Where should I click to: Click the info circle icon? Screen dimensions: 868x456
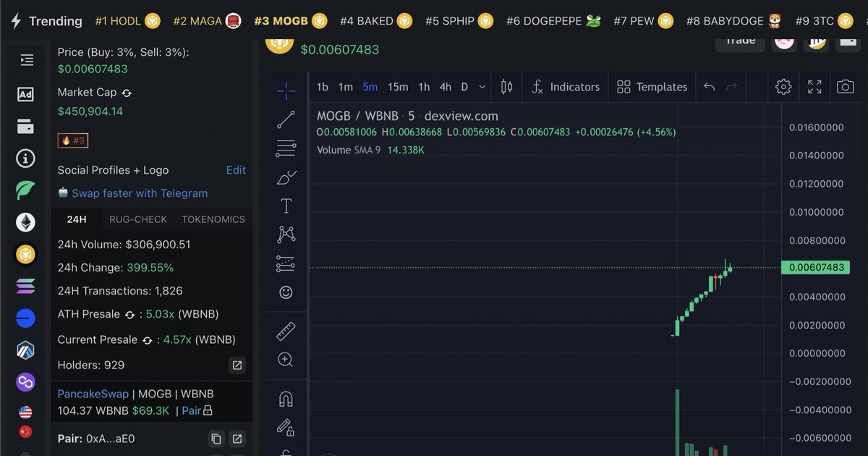[x=26, y=159]
